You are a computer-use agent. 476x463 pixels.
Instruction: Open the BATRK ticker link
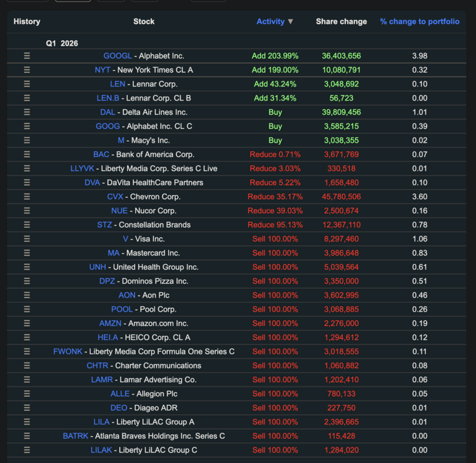[75, 436]
